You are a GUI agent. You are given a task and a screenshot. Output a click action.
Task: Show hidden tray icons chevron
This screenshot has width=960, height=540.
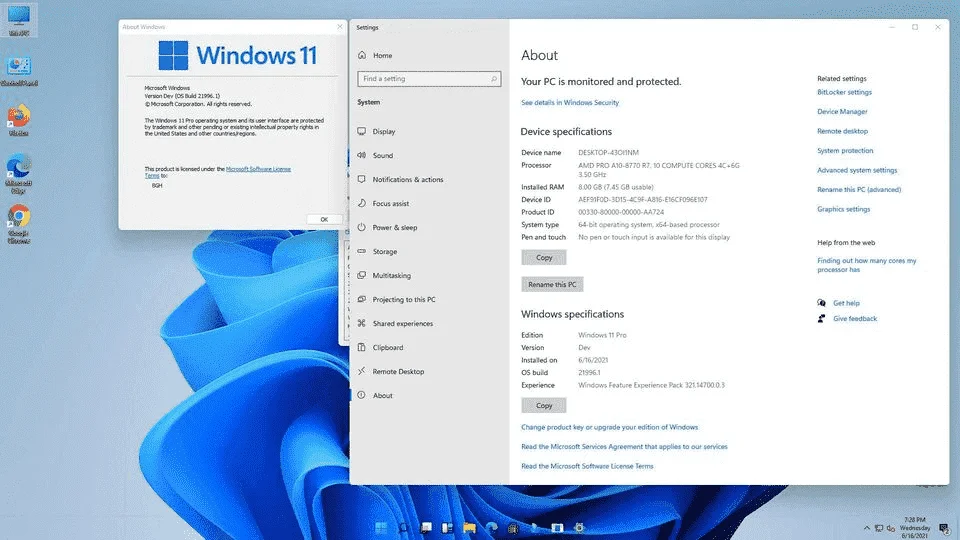coord(867,528)
